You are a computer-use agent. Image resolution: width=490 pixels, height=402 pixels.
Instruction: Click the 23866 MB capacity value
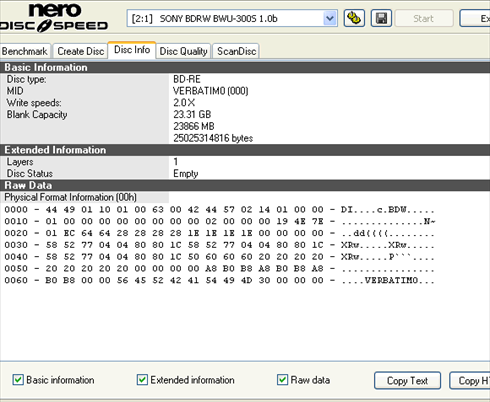coord(194,126)
